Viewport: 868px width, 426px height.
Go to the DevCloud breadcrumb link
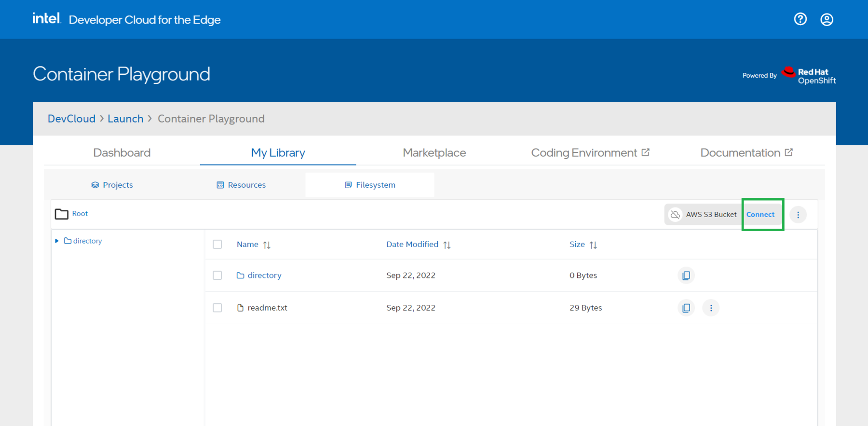(71, 119)
